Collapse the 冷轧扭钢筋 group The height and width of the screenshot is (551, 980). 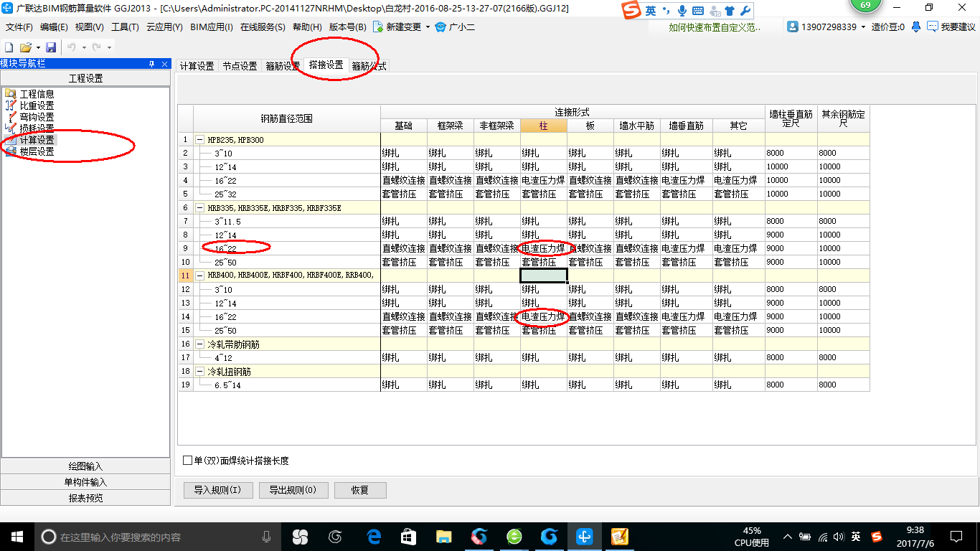(x=200, y=372)
